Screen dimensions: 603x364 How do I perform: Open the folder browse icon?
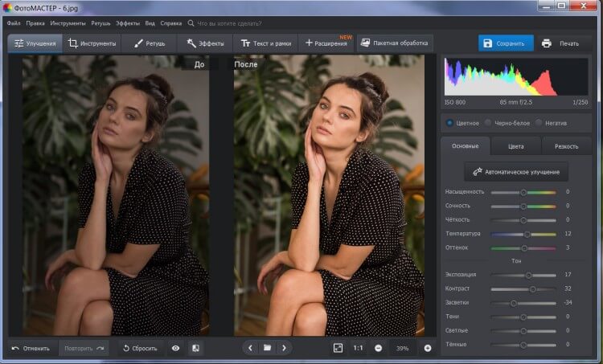point(267,348)
